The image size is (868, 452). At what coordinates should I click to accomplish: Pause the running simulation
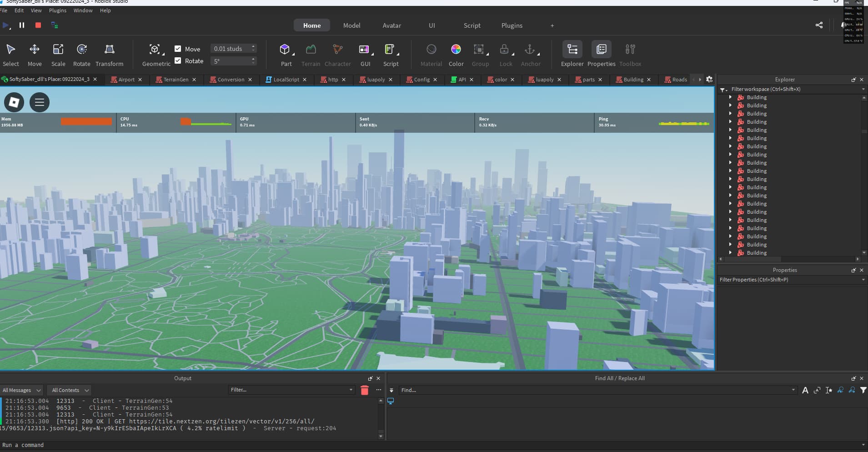click(x=21, y=25)
